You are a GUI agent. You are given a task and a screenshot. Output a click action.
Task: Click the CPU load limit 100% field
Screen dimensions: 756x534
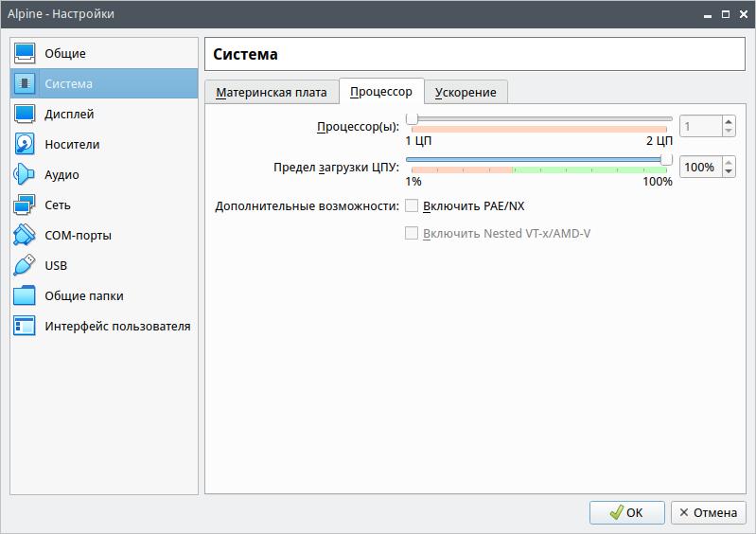[701, 168]
